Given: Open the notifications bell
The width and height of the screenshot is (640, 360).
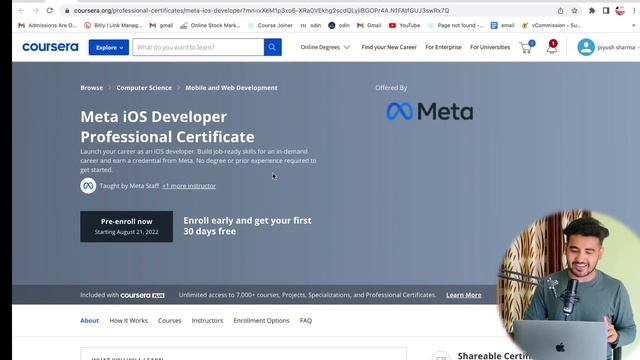Looking at the screenshot, I should (x=552, y=47).
